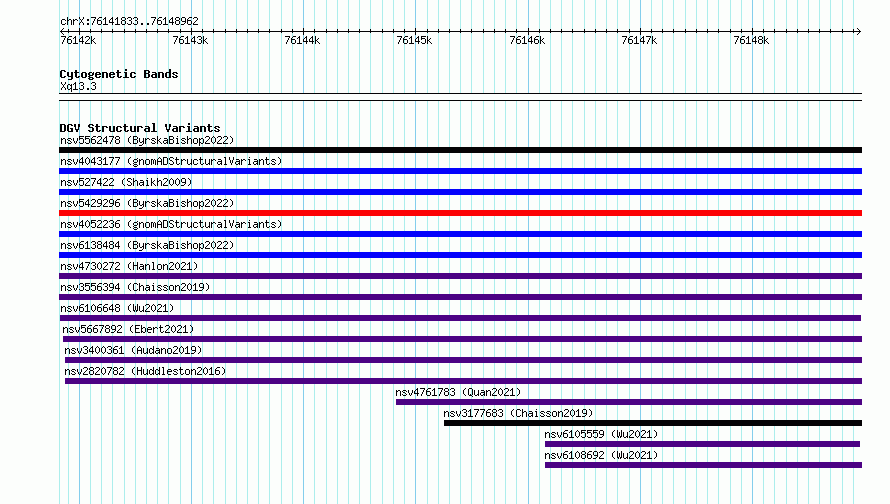Open the nsv527422 (Shaikh2009) label
This screenshot has width=890, height=504.
126,182
